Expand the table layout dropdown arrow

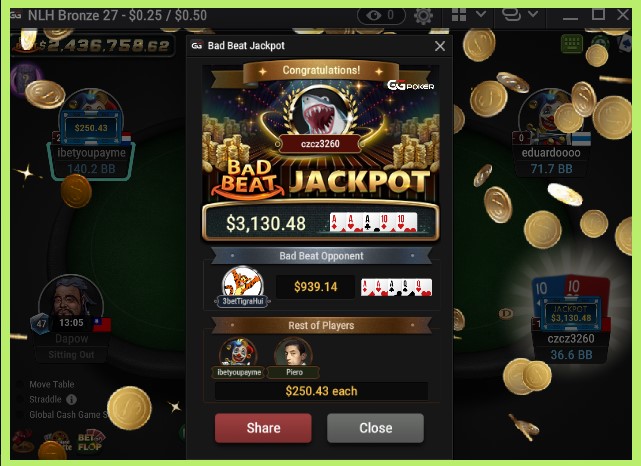(481, 14)
